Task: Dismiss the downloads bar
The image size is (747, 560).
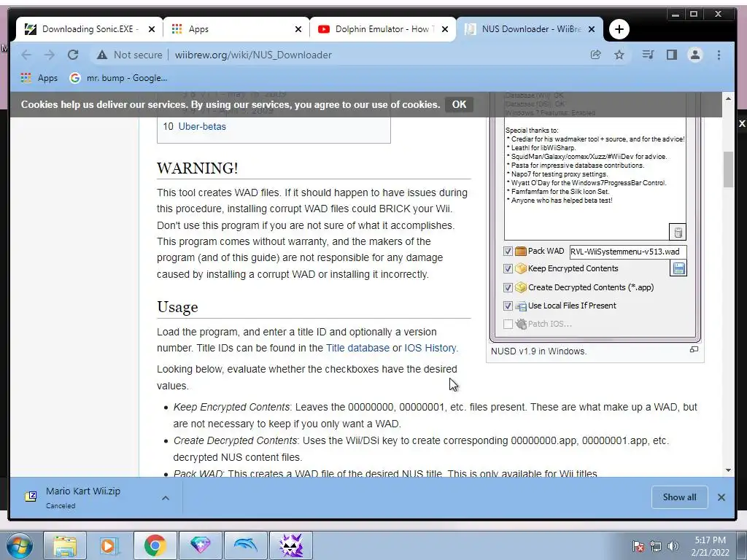Action: (721, 497)
